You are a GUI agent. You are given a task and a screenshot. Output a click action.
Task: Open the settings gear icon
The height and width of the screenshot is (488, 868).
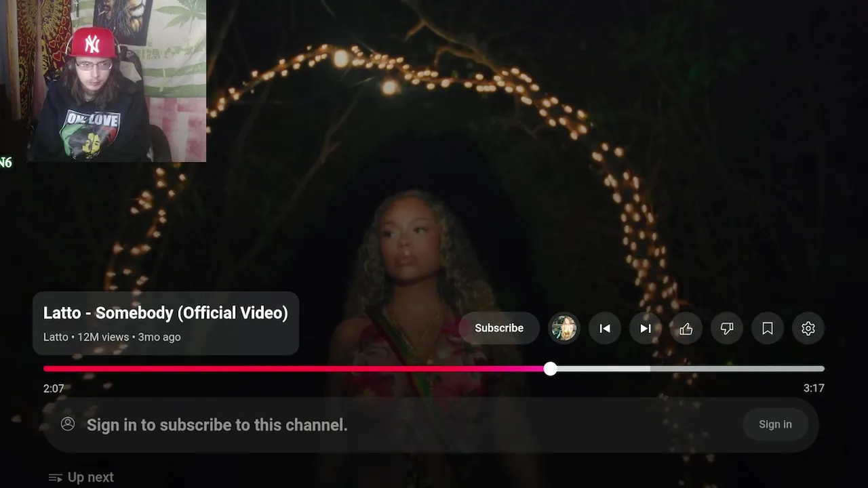(808, 328)
